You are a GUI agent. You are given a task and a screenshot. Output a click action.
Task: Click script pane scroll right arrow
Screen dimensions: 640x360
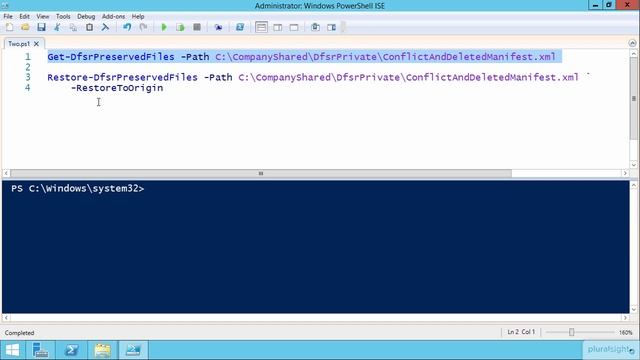coord(624,173)
